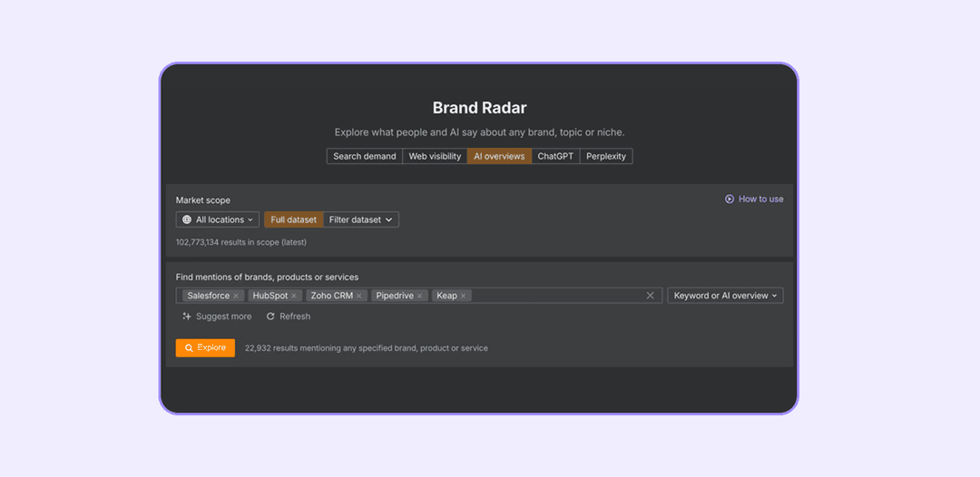Screen dimensions: 980x477
Task: Select the Perplexity tab
Action: (x=606, y=156)
